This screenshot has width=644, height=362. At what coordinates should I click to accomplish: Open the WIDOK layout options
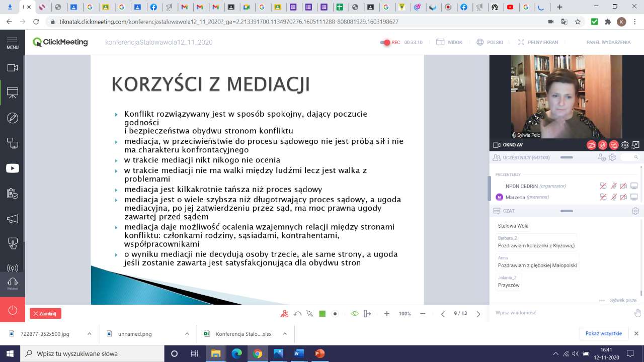click(x=449, y=42)
